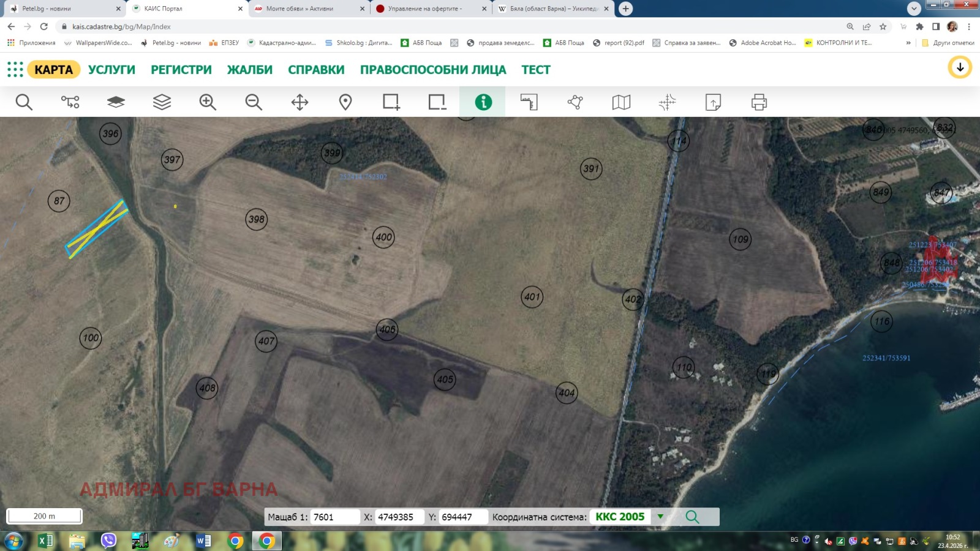Click the X coordinate input field

click(x=398, y=517)
